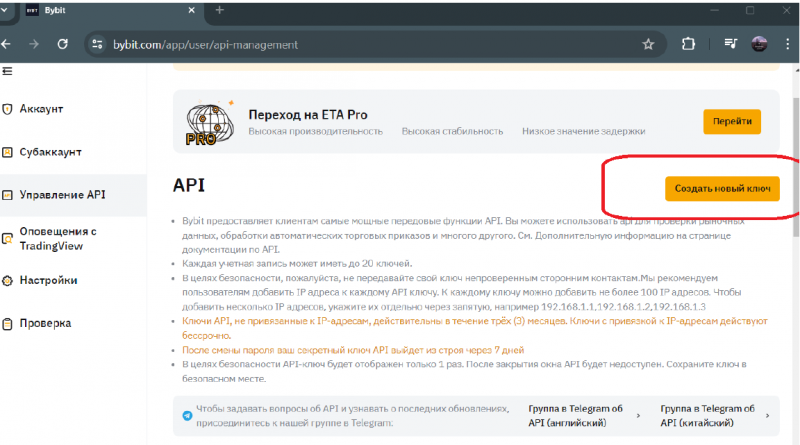Image resolution: width=800 pixels, height=445 pixels.
Task: Open Группа в Telegram об API (английский)
Action: pos(575,416)
